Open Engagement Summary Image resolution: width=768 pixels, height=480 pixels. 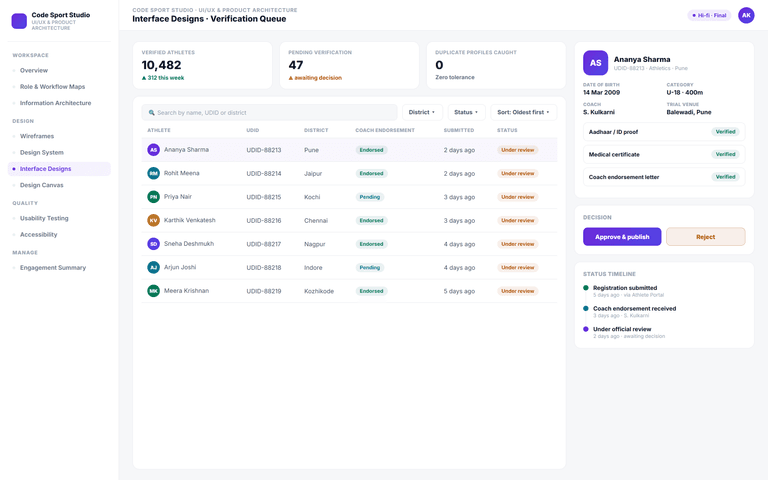pos(59,268)
